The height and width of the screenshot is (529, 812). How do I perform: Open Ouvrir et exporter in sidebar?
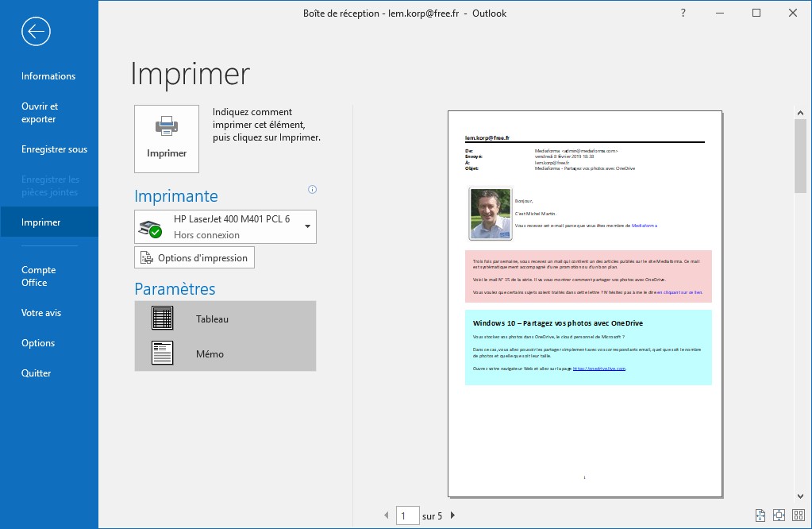[x=40, y=113]
